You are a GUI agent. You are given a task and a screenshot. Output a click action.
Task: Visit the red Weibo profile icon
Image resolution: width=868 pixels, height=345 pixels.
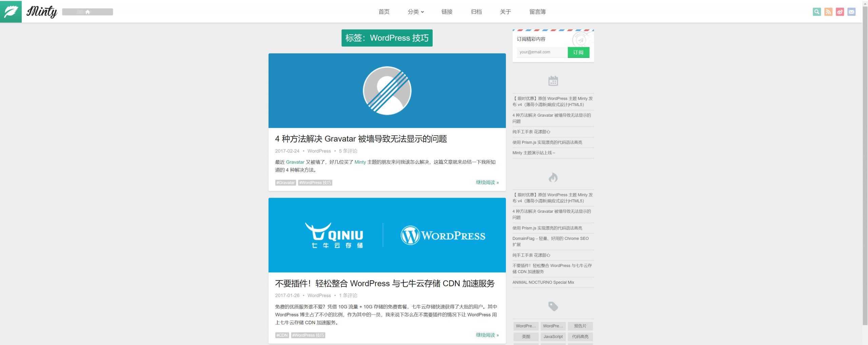point(840,12)
